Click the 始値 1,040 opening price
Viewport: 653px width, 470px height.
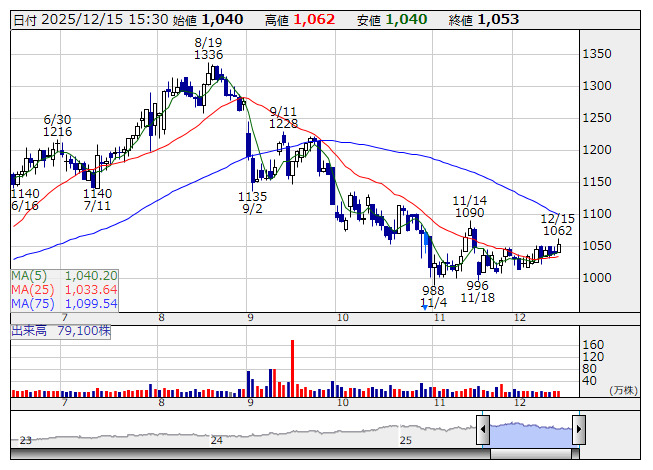tap(208, 20)
